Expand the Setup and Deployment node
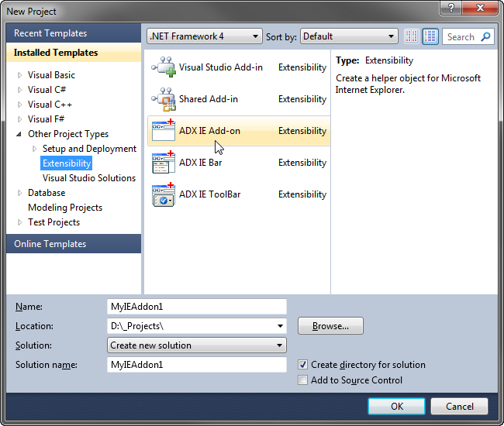 34,149
